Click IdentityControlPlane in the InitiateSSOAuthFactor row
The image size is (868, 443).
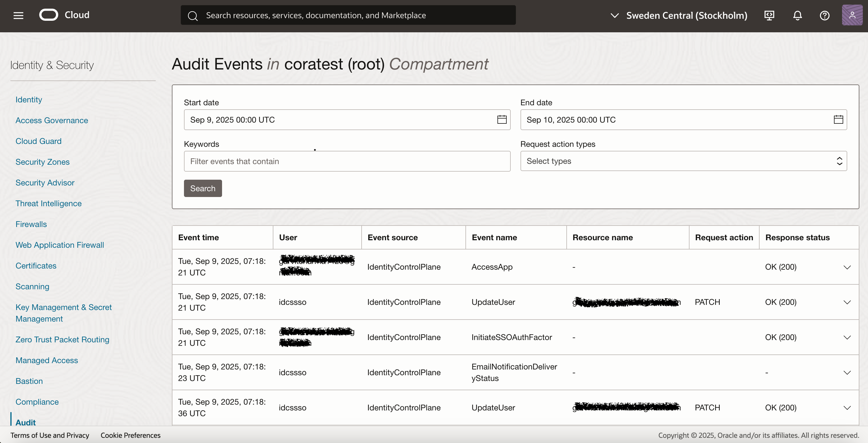point(404,337)
